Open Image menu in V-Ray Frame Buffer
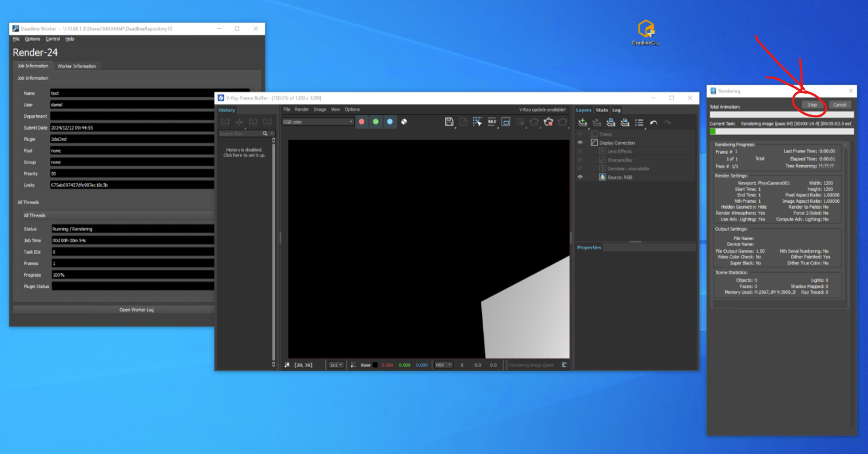 tap(320, 109)
